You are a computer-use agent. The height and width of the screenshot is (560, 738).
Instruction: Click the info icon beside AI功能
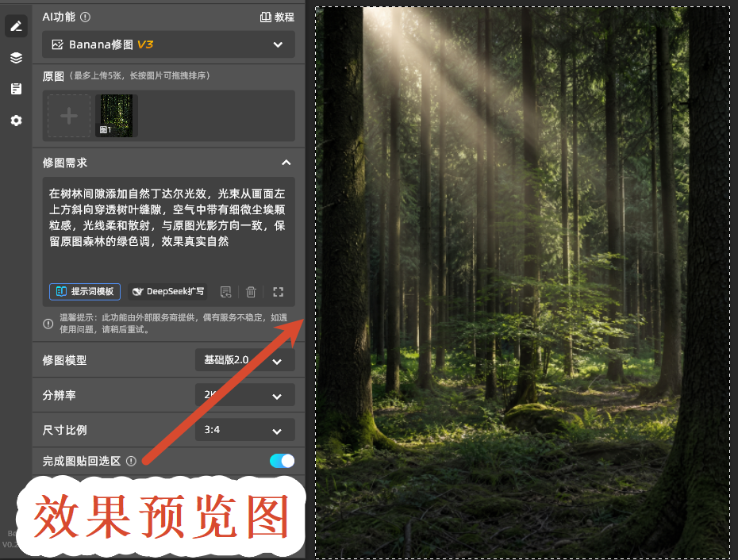(x=85, y=17)
